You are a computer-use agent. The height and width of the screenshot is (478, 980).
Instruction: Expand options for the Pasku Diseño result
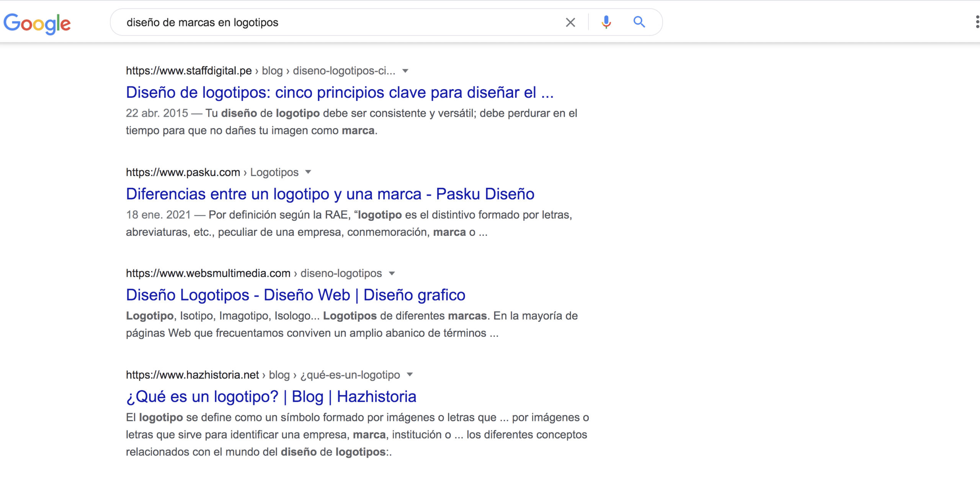[x=309, y=172]
